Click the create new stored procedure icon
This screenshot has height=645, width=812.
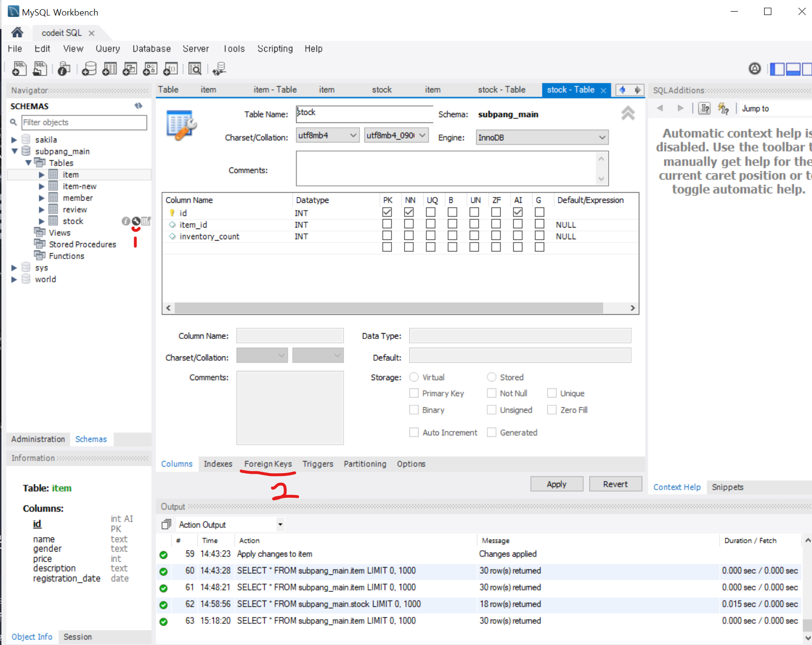point(150,69)
